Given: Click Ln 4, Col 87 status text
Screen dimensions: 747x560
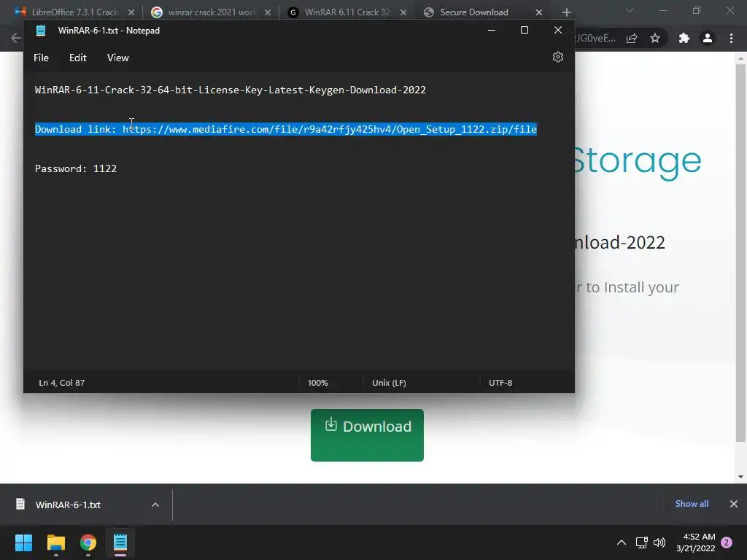Looking at the screenshot, I should tap(62, 383).
